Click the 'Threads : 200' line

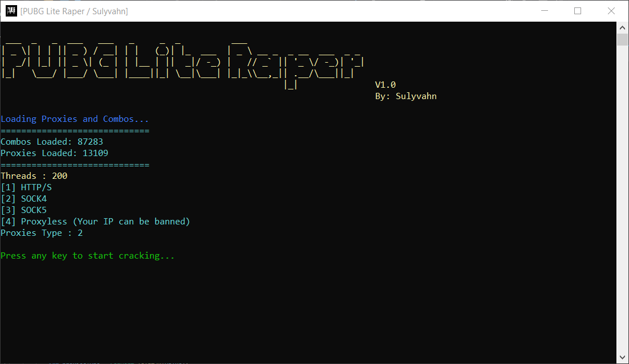[x=34, y=176]
